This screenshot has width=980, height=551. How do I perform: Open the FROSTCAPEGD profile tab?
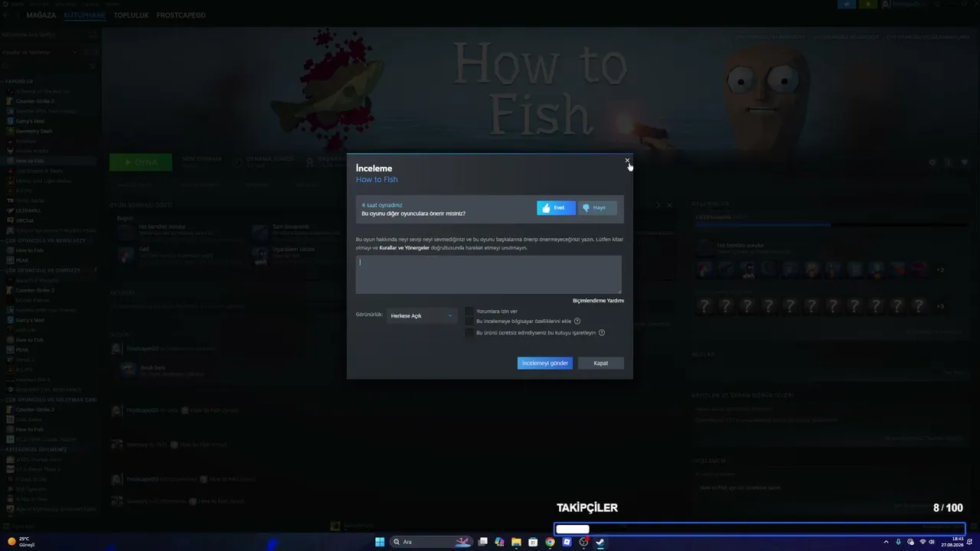click(181, 15)
